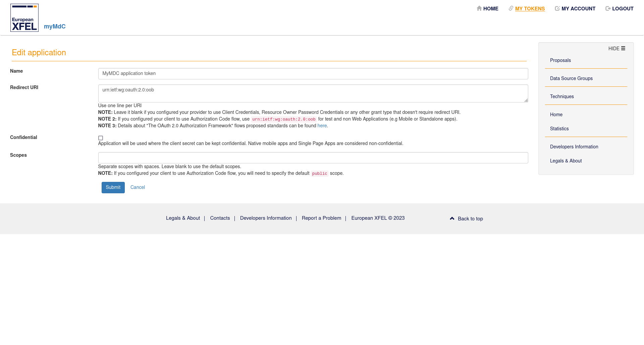Cancel editing the application

[138, 187]
